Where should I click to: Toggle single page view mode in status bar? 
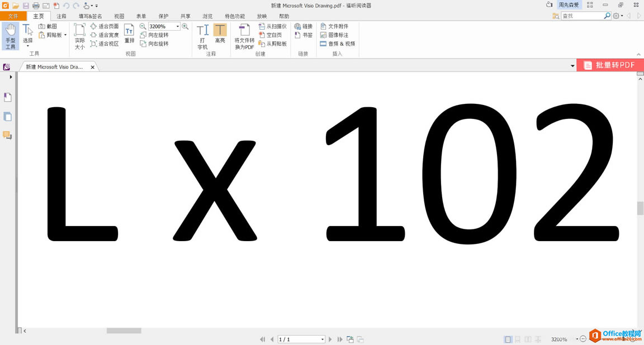[x=508, y=339]
